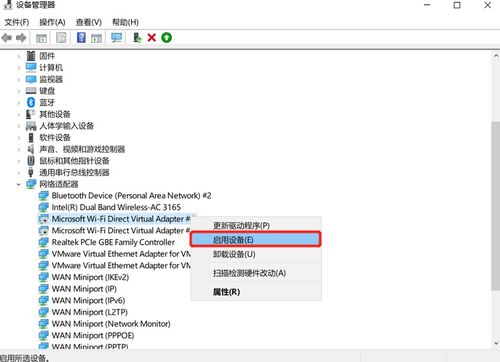Choose 卸载设备(U) in context menu

click(256, 254)
